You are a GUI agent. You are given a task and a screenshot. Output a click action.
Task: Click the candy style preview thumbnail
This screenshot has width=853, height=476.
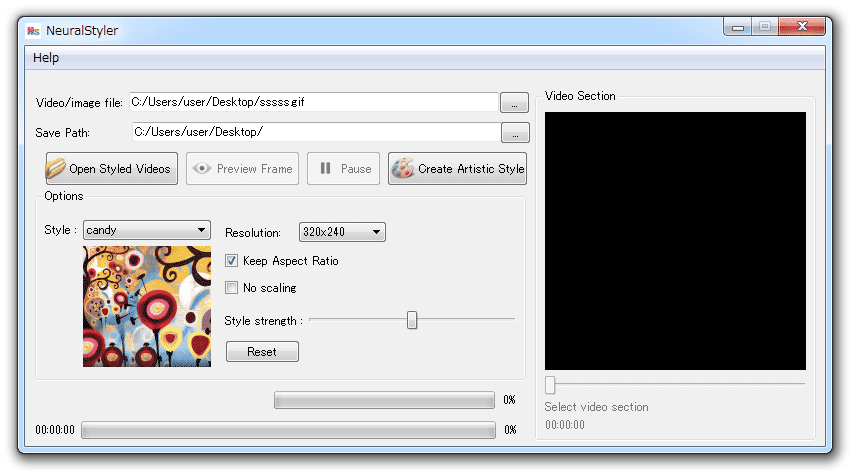147,306
